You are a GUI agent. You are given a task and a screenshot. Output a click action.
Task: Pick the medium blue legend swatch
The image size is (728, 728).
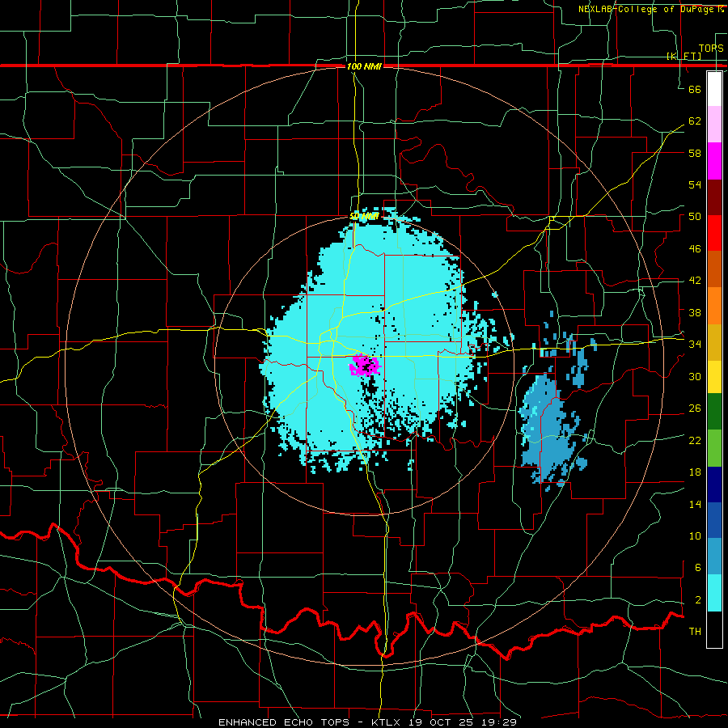point(714,520)
